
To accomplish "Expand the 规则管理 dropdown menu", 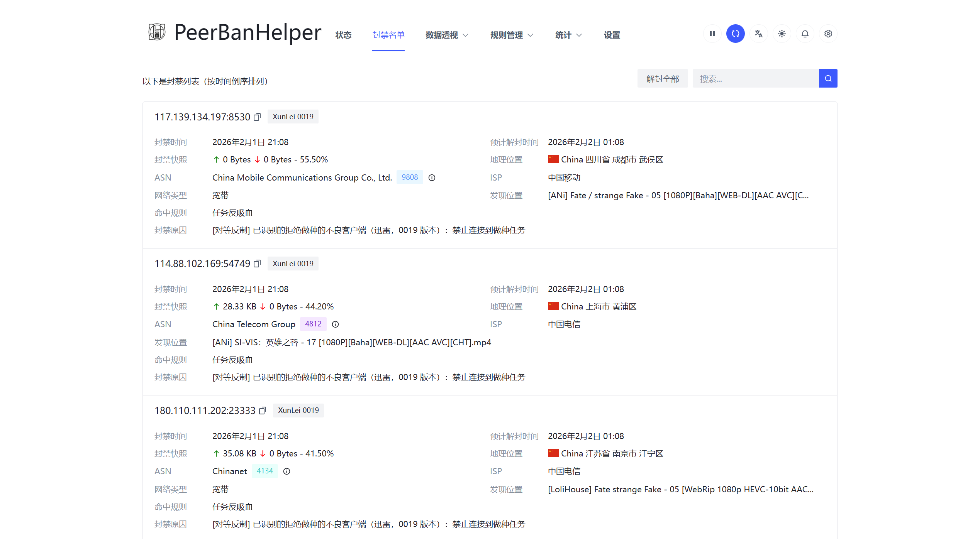I will [x=512, y=35].
